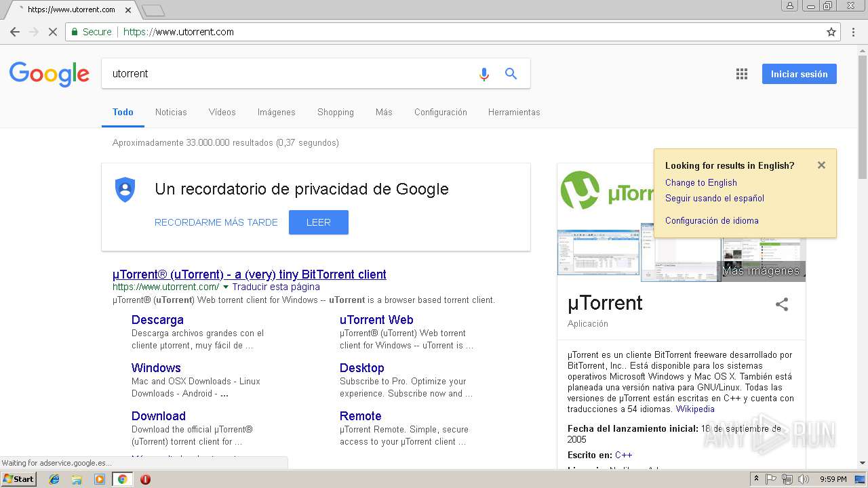This screenshot has width=868, height=488.
Task: Open the Descarga sitelink
Action: tap(157, 320)
